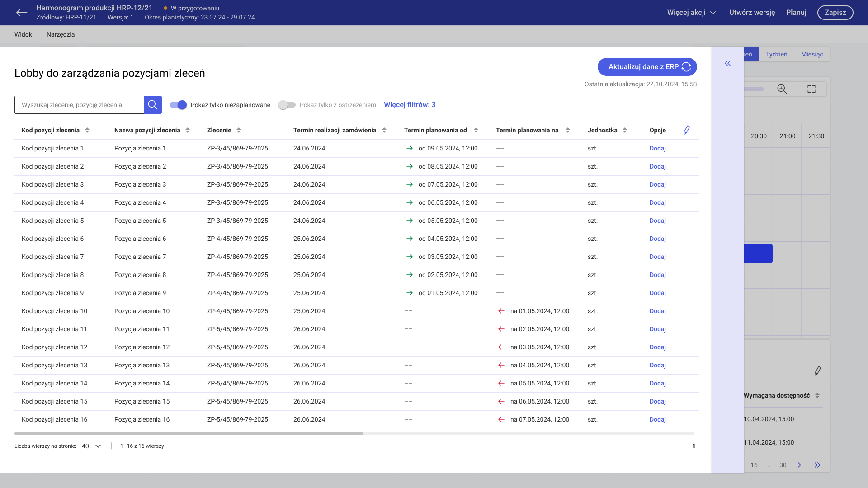Screen dimensions: 868x488
Task: Click the horizontal table scrollbar
Action: point(189,433)
